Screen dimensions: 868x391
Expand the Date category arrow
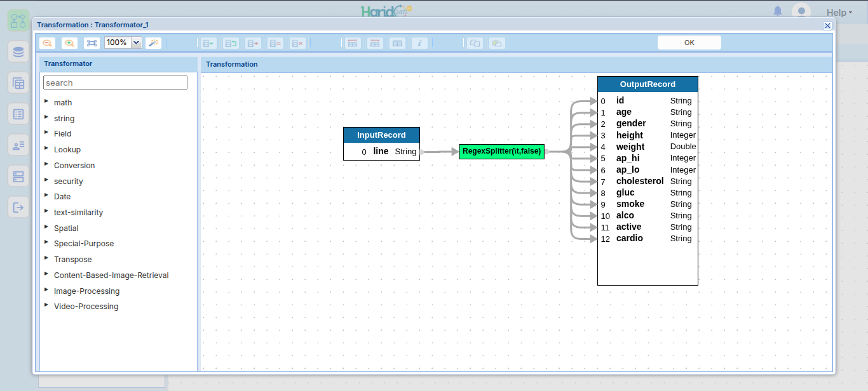(46, 195)
